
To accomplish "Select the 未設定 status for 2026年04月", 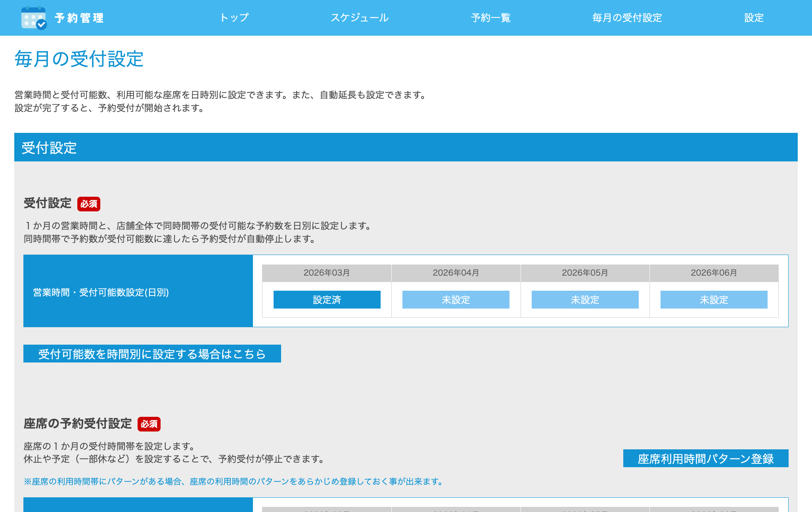I will (455, 300).
